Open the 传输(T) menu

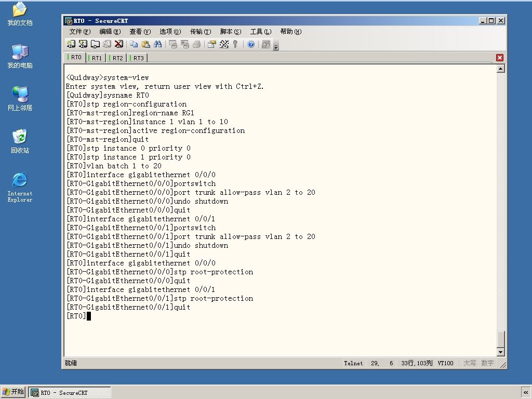pyautogui.click(x=201, y=32)
